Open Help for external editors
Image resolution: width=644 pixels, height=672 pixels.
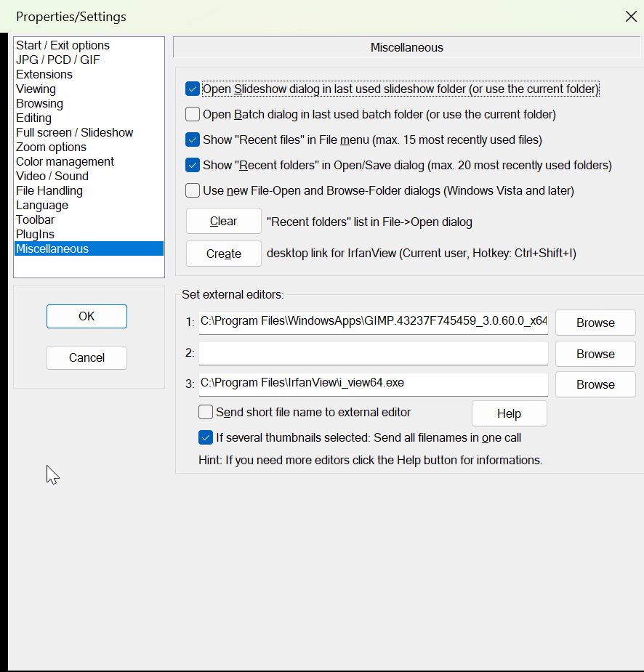[509, 413]
